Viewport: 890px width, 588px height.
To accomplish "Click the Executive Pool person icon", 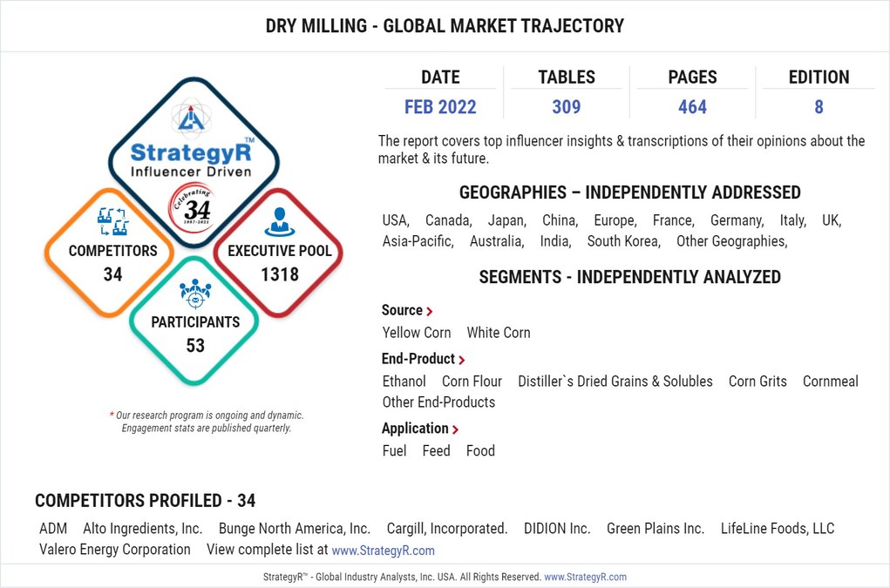I will coord(279,222).
